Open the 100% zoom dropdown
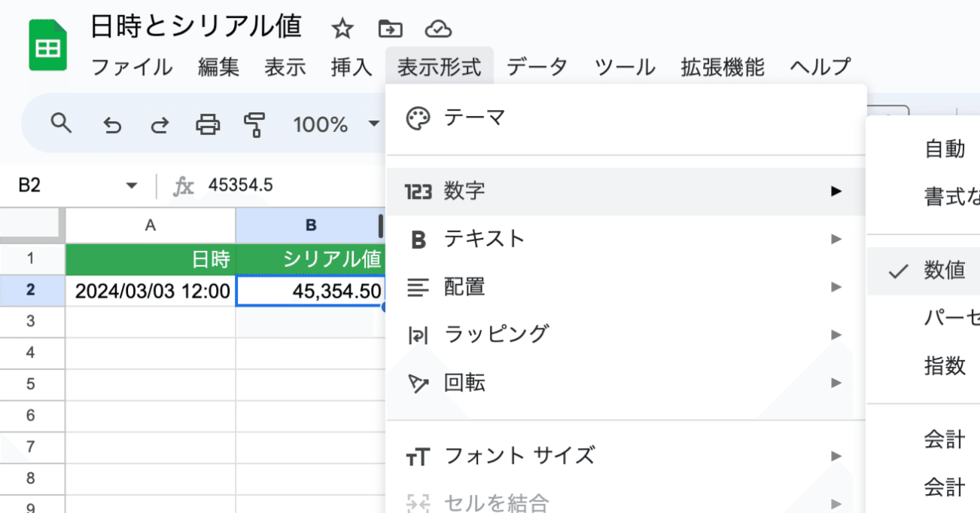 pyautogui.click(x=331, y=124)
